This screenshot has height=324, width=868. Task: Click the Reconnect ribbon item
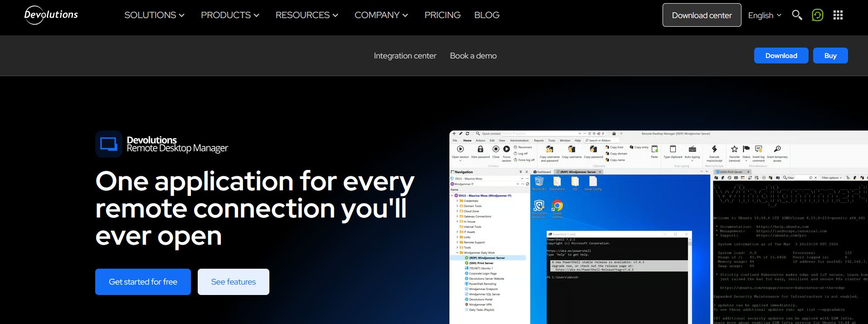pos(523,147)
